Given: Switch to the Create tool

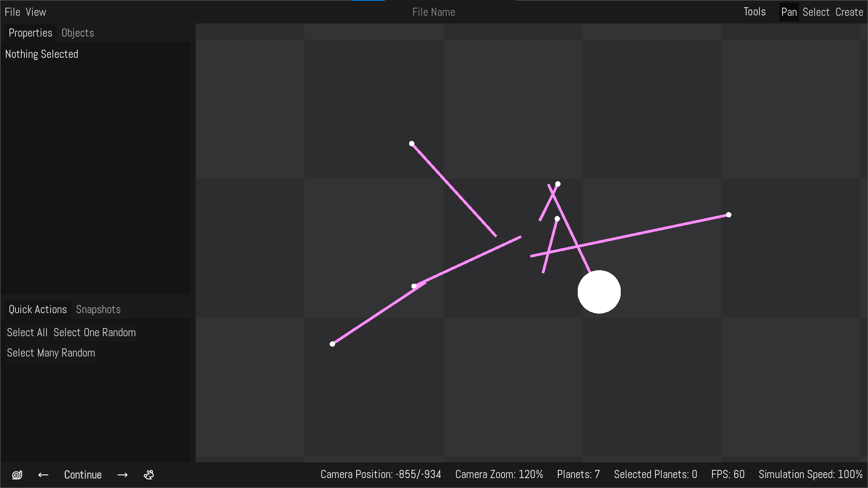Looking at the screenshot, I should (x=849, y=12).
